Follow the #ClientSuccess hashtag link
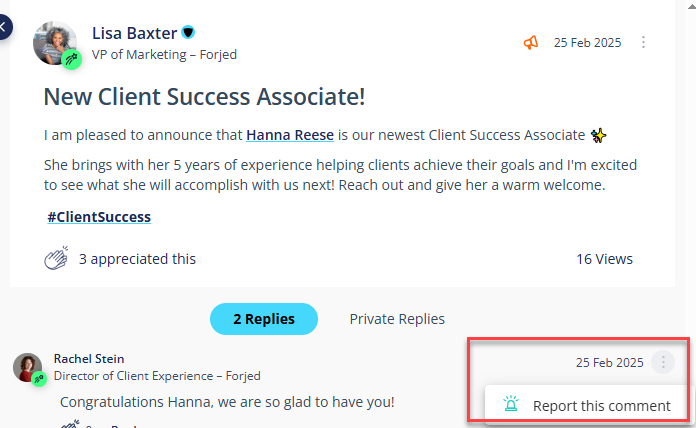The height and width of the screenshot is (428, 696). 99,217
